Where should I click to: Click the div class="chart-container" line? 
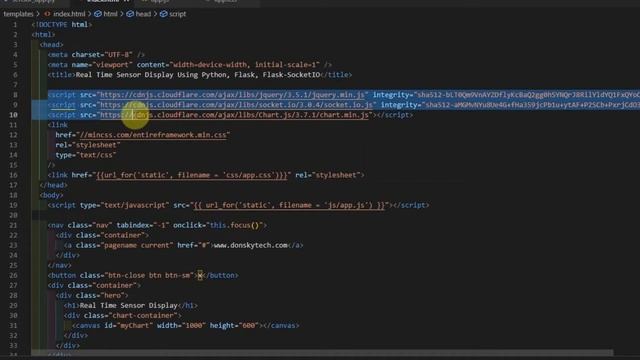(x=122, y=316)
